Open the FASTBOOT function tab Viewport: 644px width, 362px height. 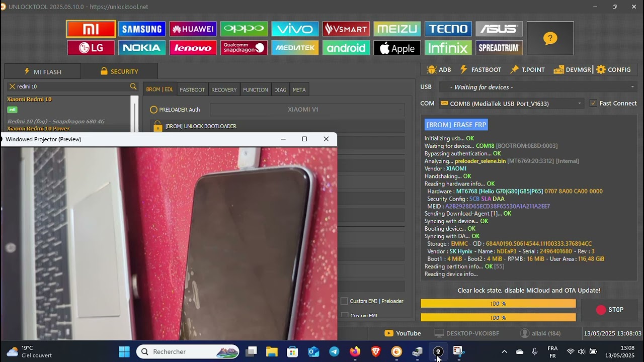[192, 89]
